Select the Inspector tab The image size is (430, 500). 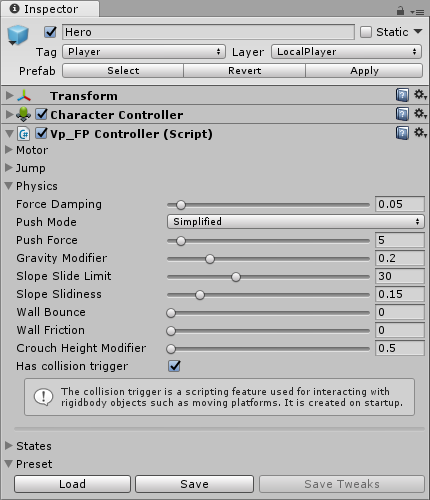pos(50,9)
